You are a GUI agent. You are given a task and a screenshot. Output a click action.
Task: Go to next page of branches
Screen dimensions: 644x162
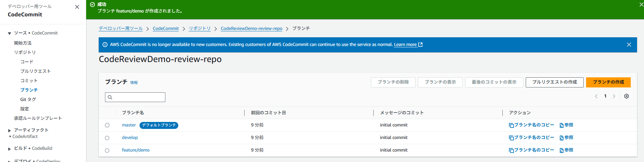pos(614,96)
